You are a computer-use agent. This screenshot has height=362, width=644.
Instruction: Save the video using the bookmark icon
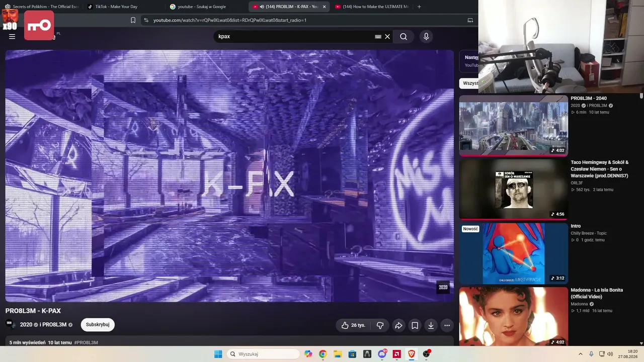click(415, 325)
